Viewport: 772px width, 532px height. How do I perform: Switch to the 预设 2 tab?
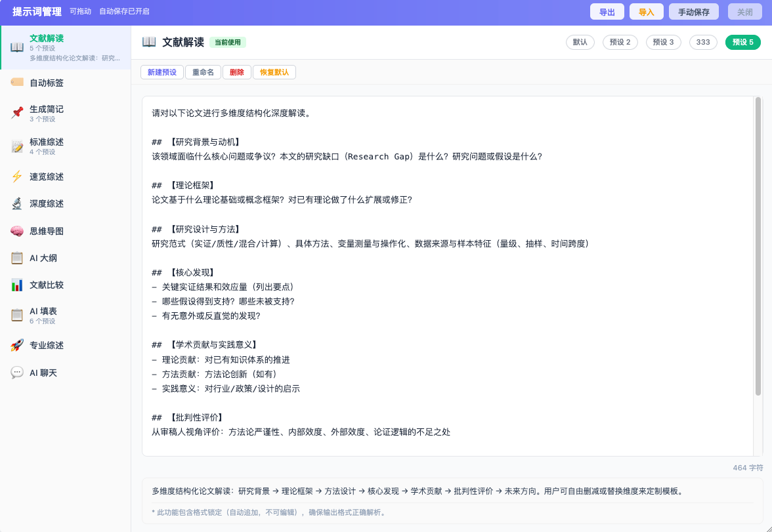(x=620, y=43)
